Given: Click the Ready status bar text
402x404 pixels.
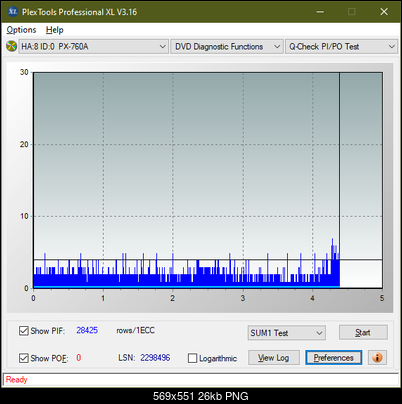Looking at the screenshot, I should click(x=16, y=379).
